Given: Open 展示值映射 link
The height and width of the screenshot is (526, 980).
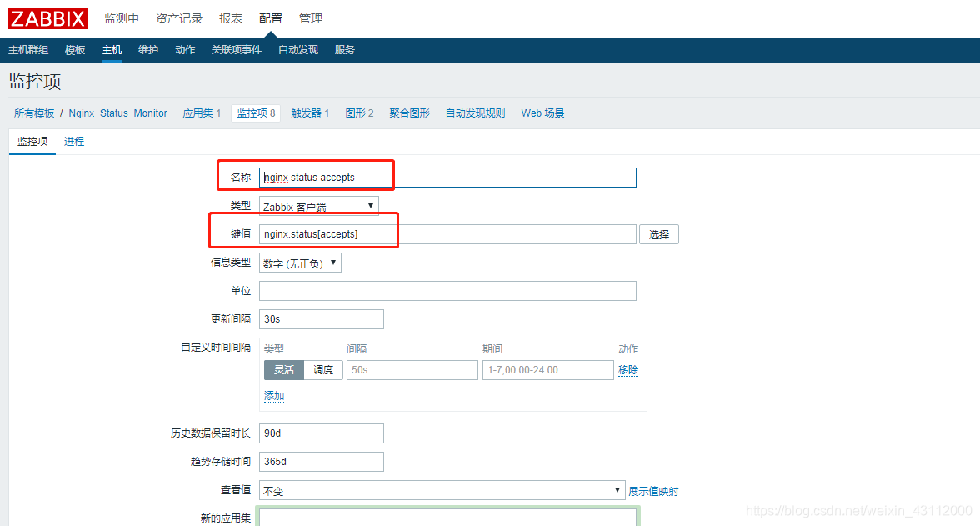Looking at the screenshot, I should pos(653,491).
